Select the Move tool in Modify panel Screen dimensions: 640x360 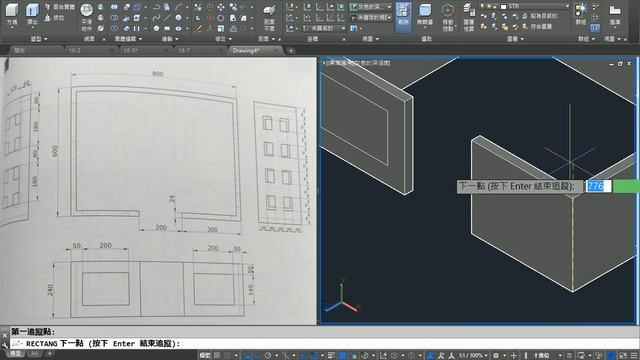point(221,7)
